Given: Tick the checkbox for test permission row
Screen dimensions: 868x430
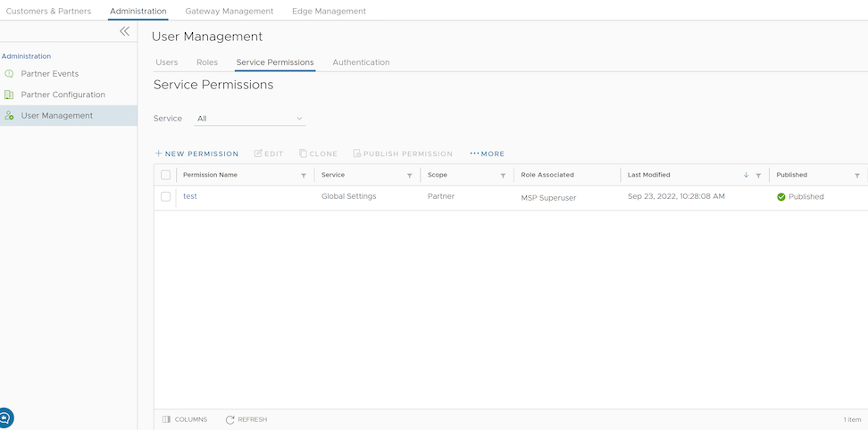Looking at the screenshot, I should click(x=165, y=196).
